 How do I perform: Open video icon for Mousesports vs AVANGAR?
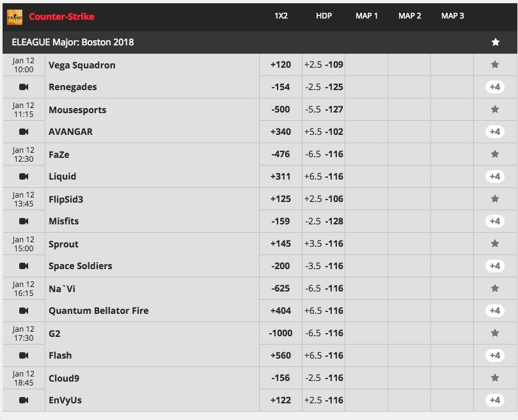24,132
